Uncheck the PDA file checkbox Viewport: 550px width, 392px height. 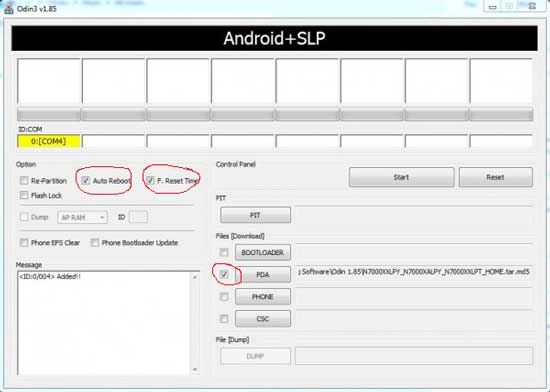224,274
